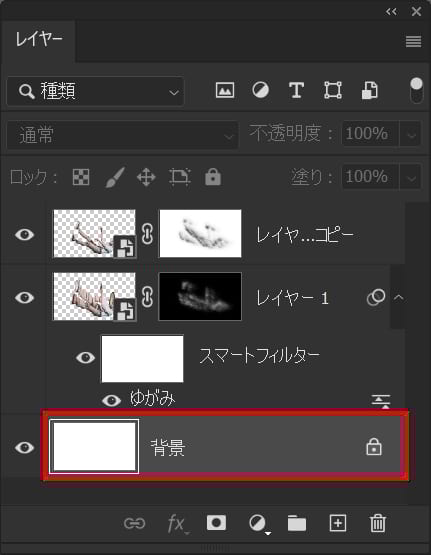
Task: Open the fx layer style menu
Action: pyautogui.click(x=178, y=524)
